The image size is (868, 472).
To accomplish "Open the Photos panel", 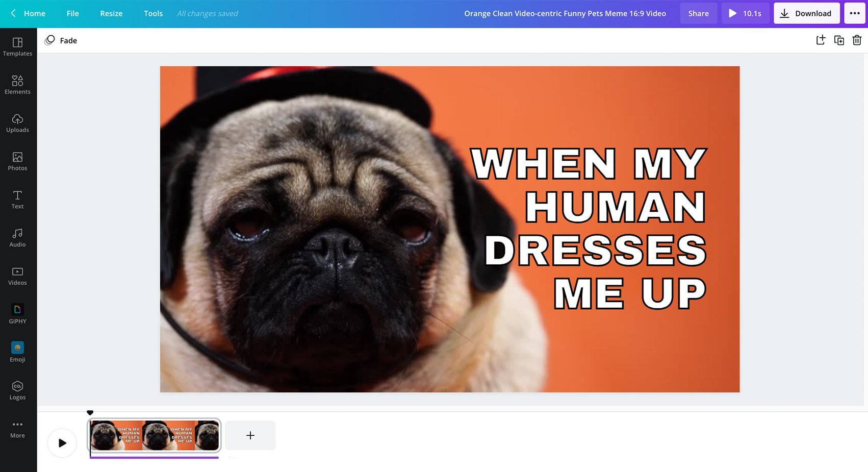I will (17, 161).
